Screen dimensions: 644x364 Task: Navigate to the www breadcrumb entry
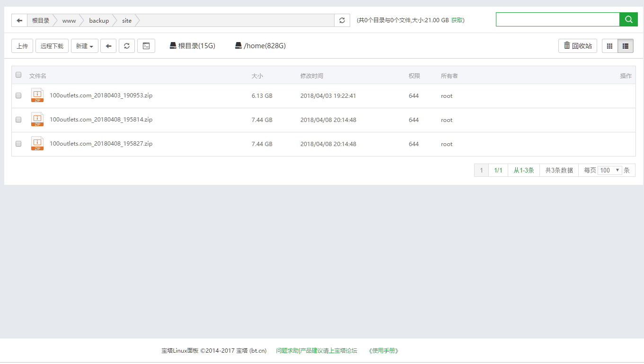pos(69,21)
